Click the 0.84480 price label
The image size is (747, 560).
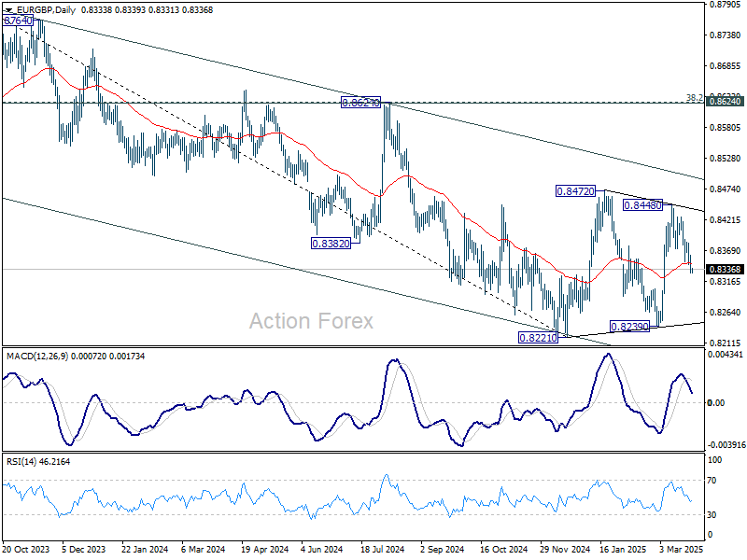tap(642, 205)
